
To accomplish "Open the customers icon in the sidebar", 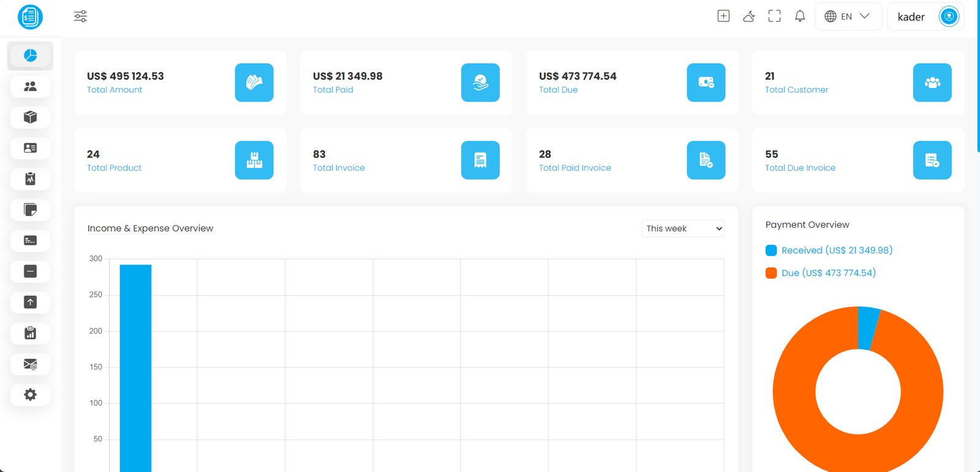I will tap(30, 86).
